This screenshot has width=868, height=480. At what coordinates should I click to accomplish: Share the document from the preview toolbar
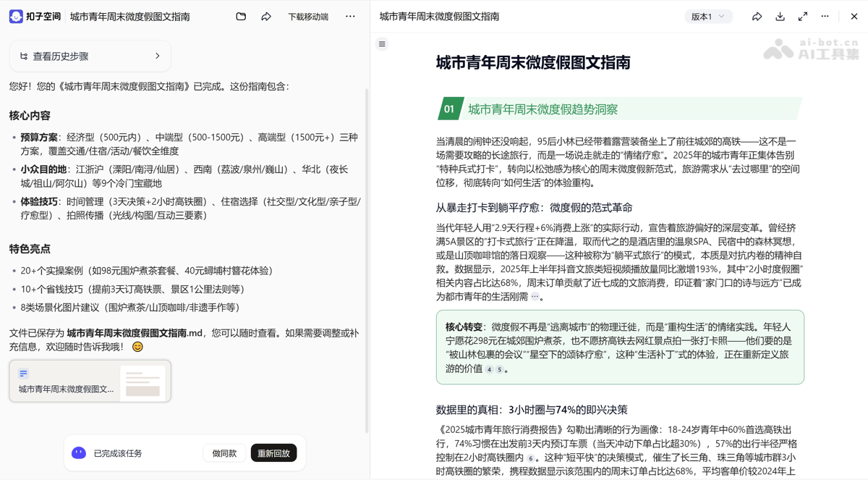[757, 16]
